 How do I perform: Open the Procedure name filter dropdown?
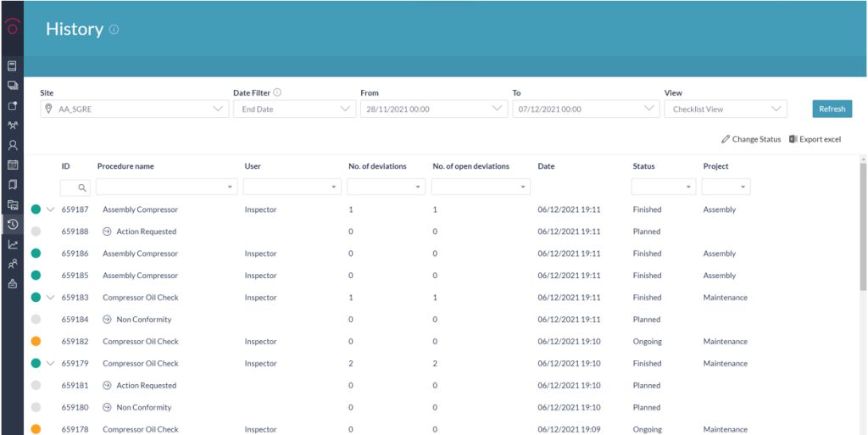click(167, 187)
